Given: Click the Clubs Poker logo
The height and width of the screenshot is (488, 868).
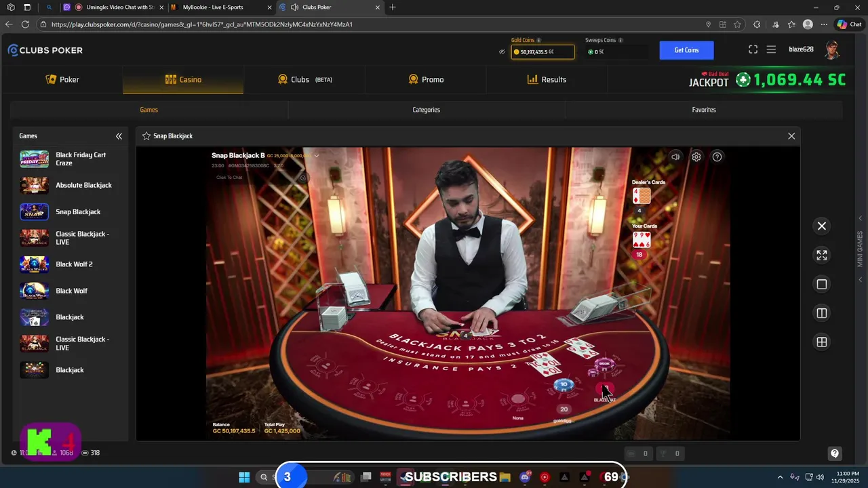Looking at the screenshot, I should [45, 50].
